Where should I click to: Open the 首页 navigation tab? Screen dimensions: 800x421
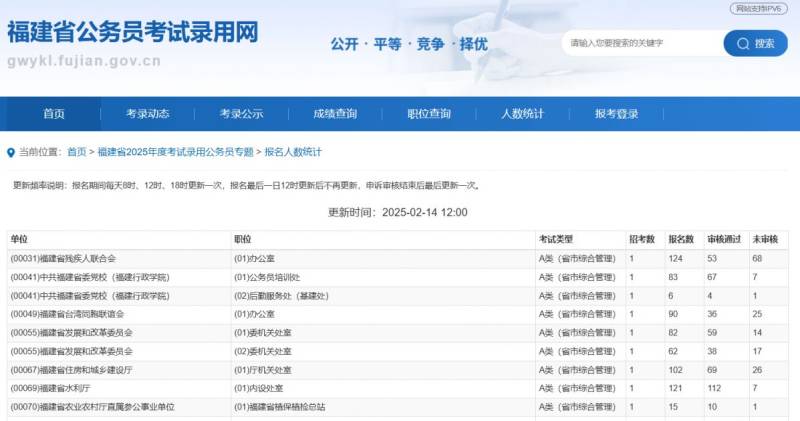54,114
